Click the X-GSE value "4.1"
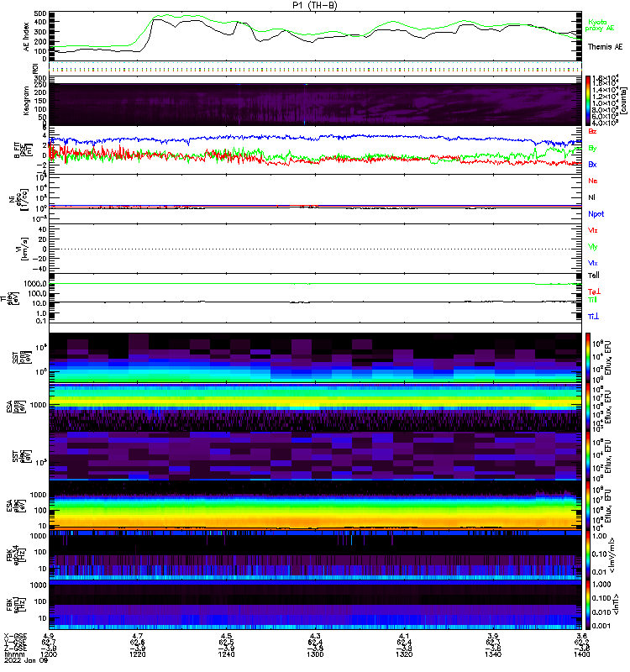Viewport: 630px width, 672px height. click(404, 636)
